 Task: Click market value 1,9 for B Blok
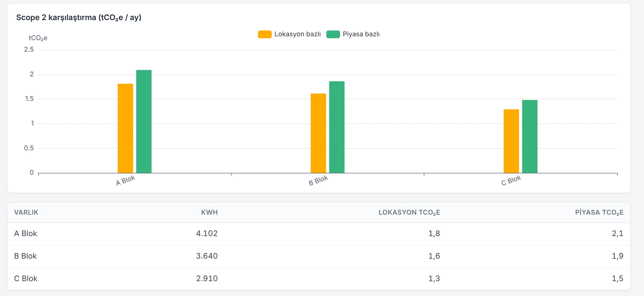tap(618, 256)
